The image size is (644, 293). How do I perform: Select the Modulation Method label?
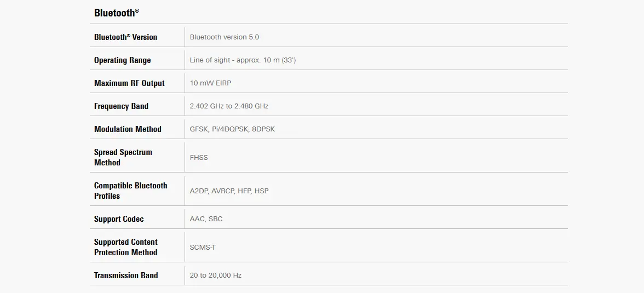128,129
